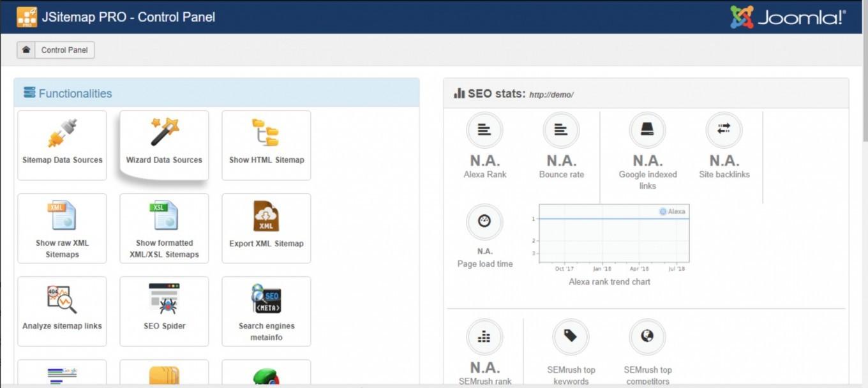Click the Export XML Sitemap icon
868x388 pixels.
click(266, 216)
